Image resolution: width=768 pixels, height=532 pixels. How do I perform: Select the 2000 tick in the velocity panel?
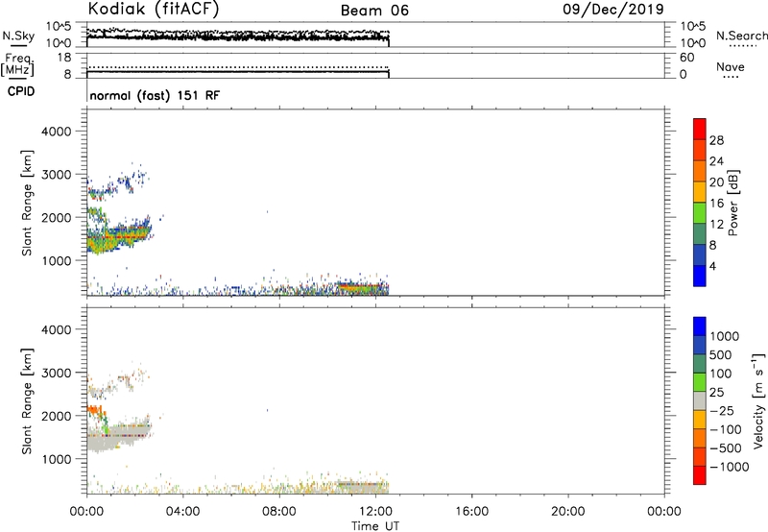click(x=56, y=416)
